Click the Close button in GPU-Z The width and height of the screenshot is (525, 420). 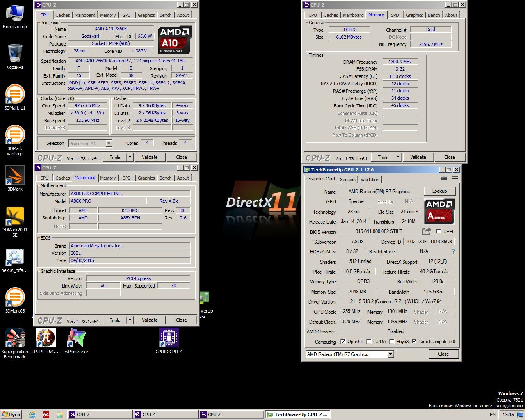point(443,354)
